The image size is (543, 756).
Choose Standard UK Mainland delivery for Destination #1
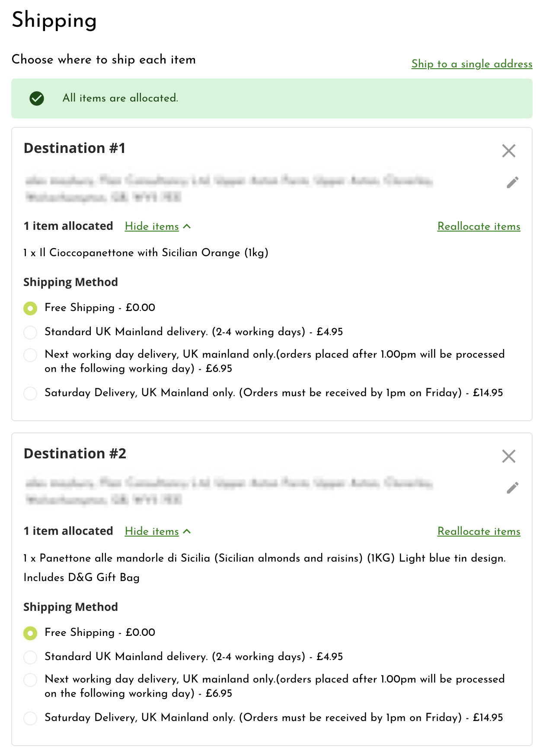tap(30, 333)
